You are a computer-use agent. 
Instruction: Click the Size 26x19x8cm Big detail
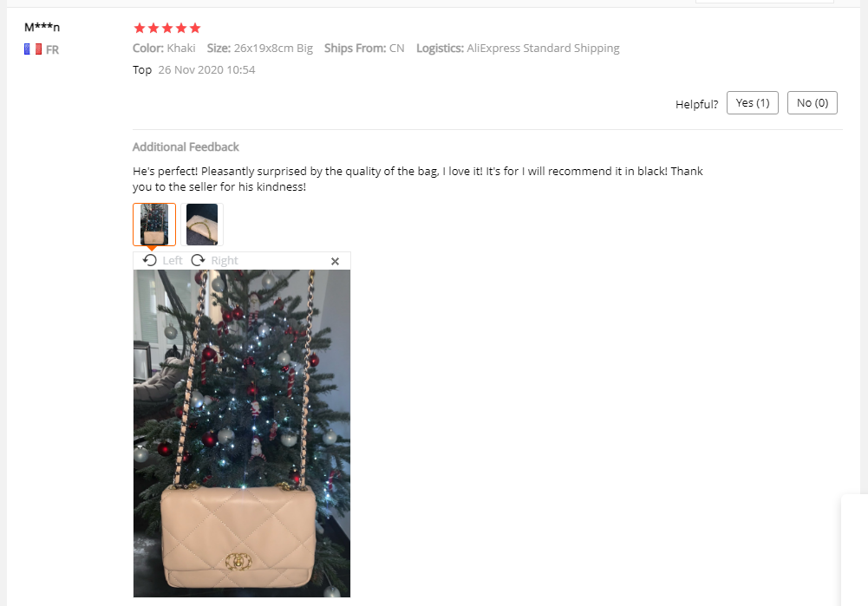tap(260, 49)
